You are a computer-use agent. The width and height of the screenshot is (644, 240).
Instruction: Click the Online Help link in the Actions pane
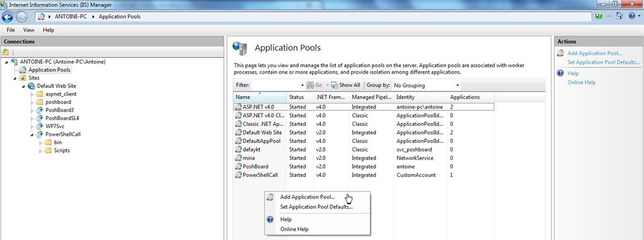(x=582, y=83)
